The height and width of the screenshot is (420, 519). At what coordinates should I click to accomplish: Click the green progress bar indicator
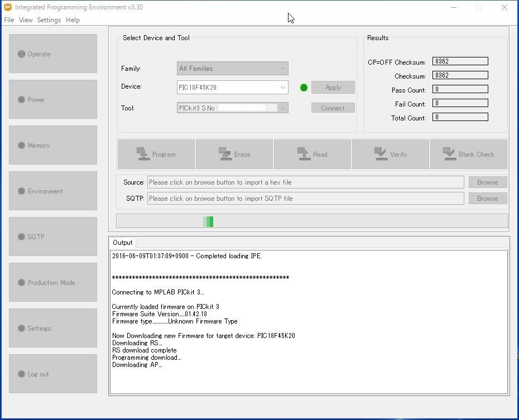coord(208,221)
